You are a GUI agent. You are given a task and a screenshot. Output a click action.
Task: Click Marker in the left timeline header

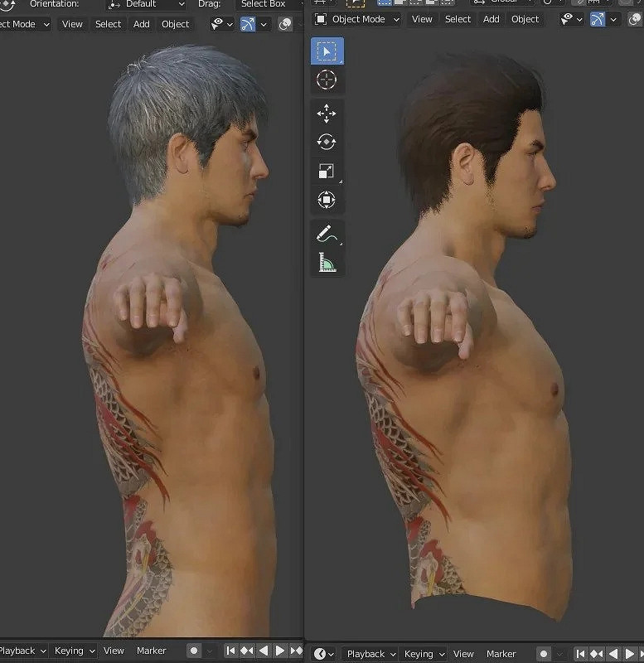pyautogui.click(x=152, y=651)
